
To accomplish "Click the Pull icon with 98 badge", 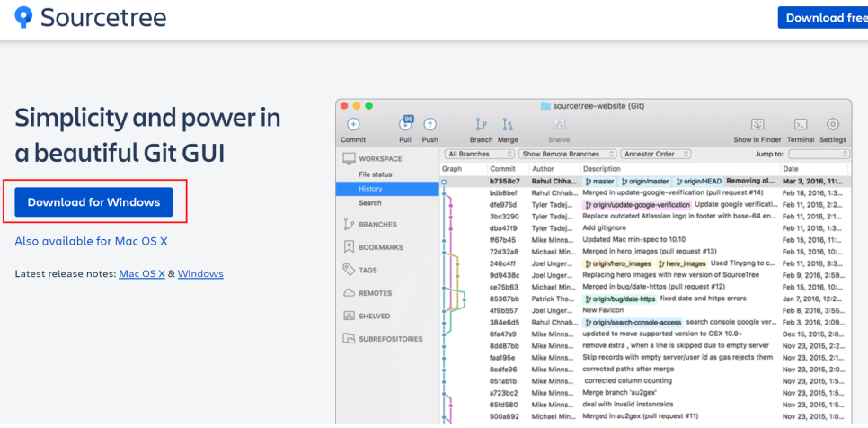I will point(406,125).
